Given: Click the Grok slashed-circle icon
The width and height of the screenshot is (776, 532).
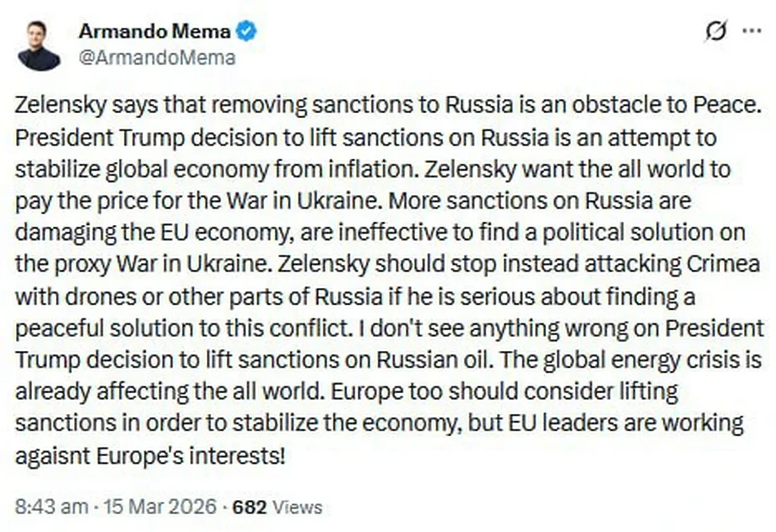Looking at the screenshot, I should pos(715,32).
